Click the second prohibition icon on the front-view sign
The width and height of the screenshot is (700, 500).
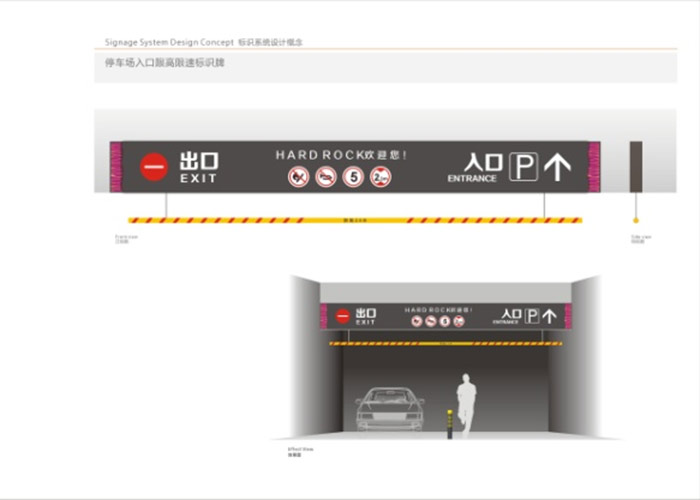(326, 177)
